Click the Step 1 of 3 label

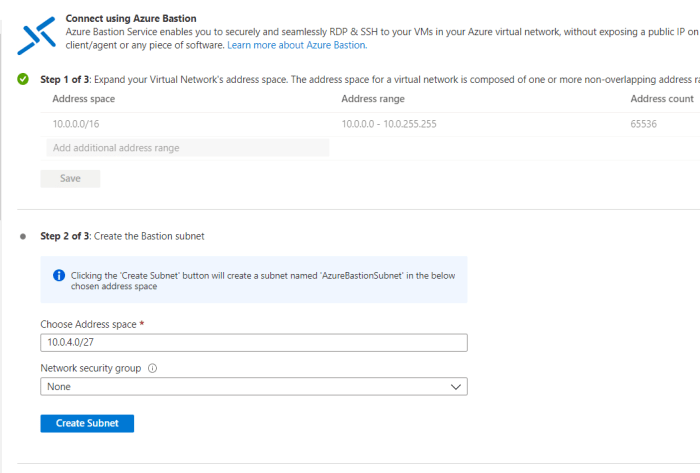pyautogui.click(x=67, y=79)
